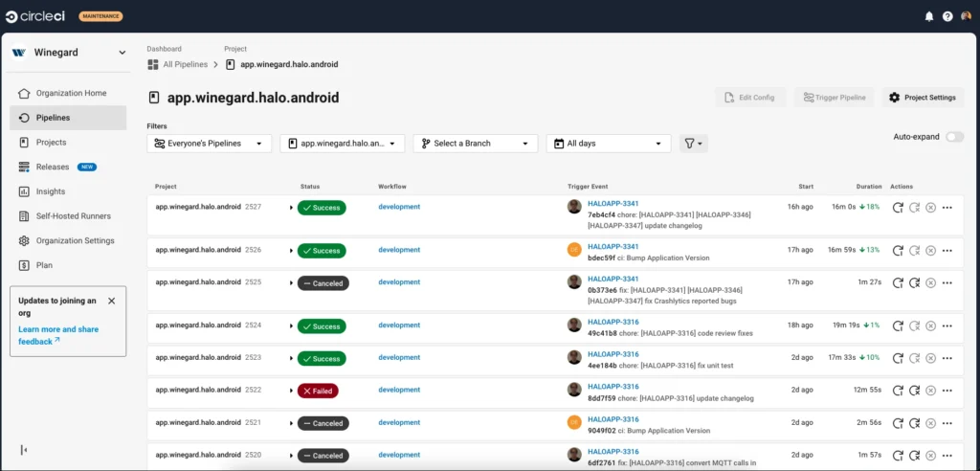Click Project Settings gear button

[923, 98]
